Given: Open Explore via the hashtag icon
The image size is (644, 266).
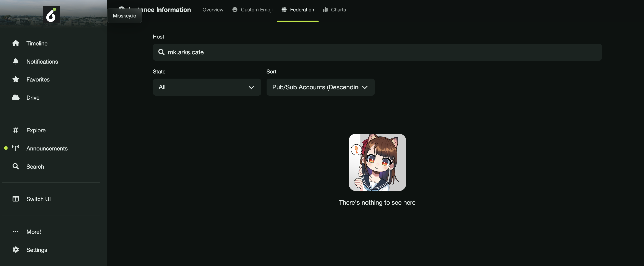Looking at the screenshot, I should click(15, 130).
